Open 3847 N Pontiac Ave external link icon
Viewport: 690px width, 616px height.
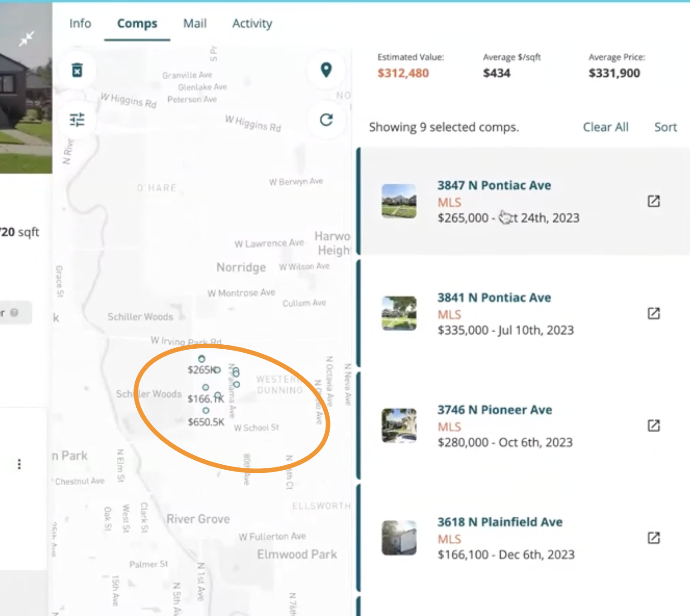pos(653,201)
